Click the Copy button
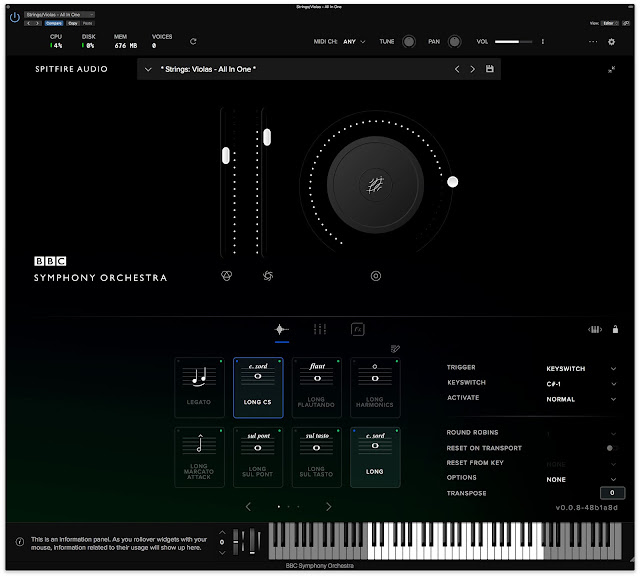The image size is (640, 577). pos(73,23)
